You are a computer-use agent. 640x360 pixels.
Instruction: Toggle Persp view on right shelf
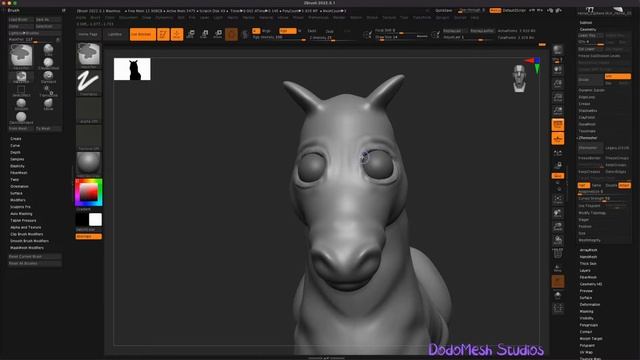pos(558,125)
